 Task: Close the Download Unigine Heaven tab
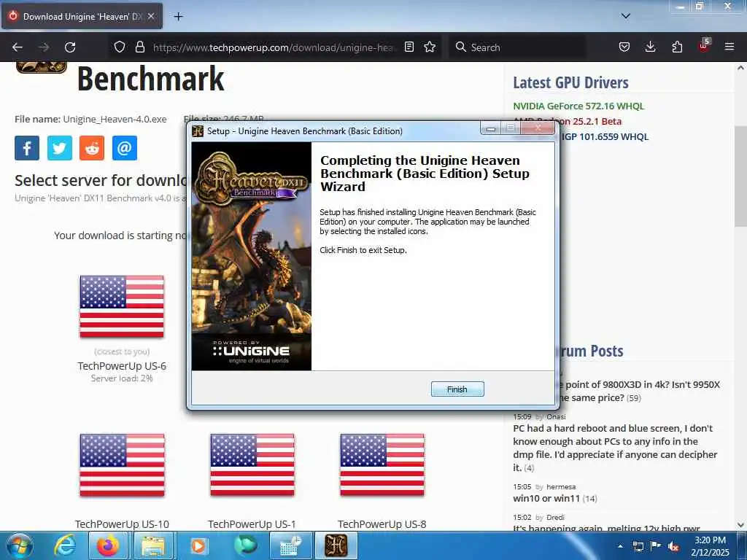click(151, 16)
